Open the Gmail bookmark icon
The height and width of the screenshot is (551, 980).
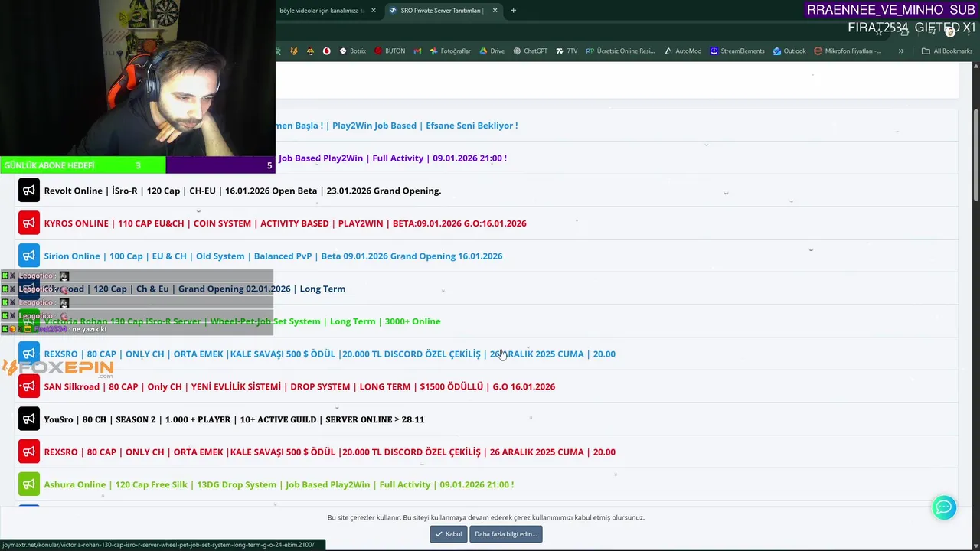[417, 51]
